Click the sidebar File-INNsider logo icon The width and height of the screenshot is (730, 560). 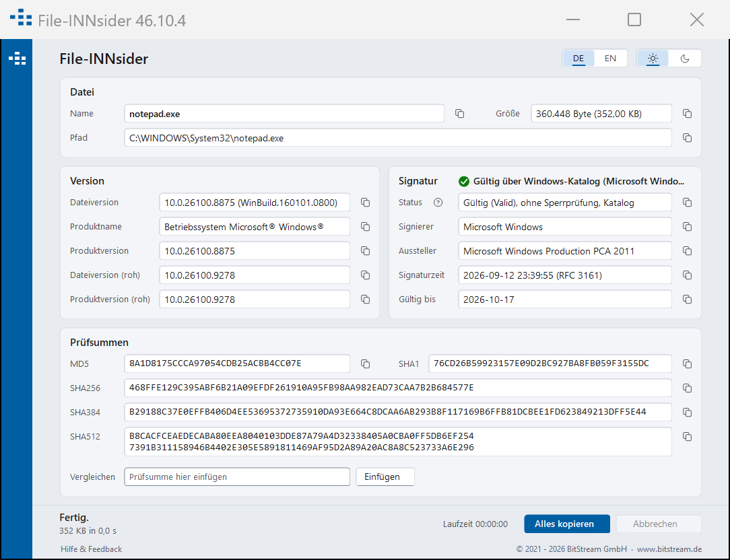click(x=18, y=59)
